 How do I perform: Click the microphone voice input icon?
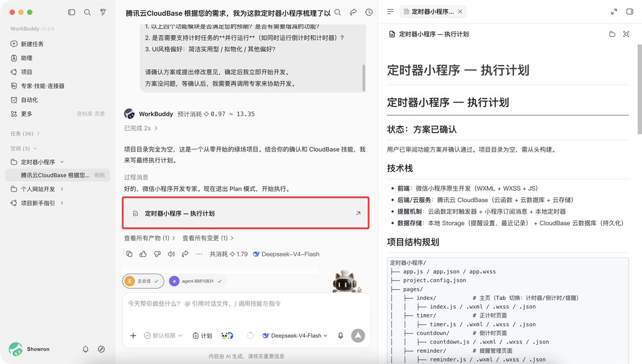point(340,336)
